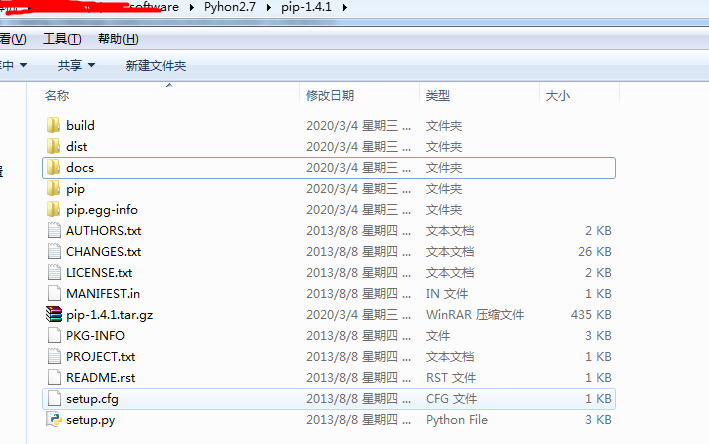Select the LICENSE.txt document icon
The height and width of the screenshot is (444, 709).
point(54,273)
